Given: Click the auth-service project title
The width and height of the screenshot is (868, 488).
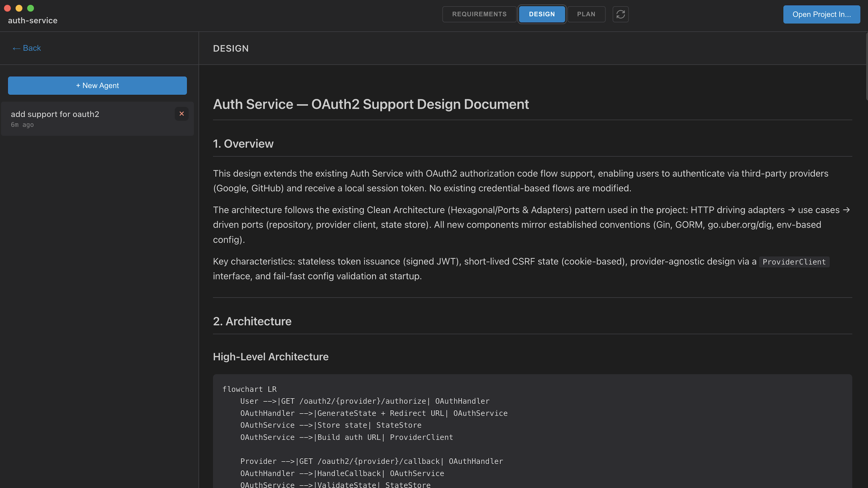Looking at the screenshot, I should click(33, 21).
